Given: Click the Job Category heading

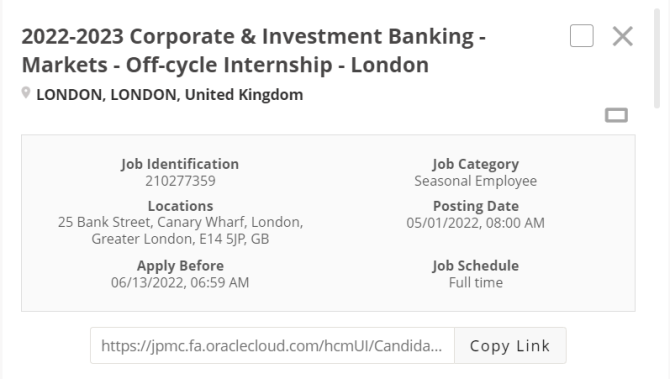Looking at the screenshot, I should coord(476,165).
